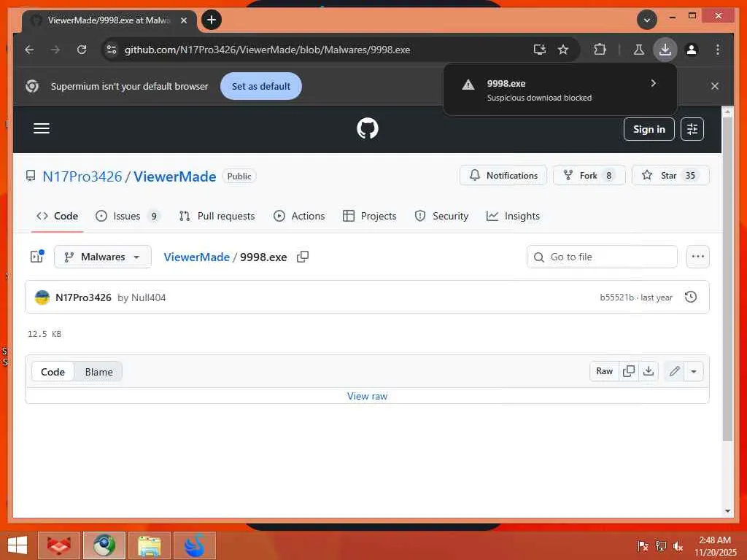Screen dimensions: 747x560
Task: Open the appearance settings sliders icon
Action: pos(692,129)
